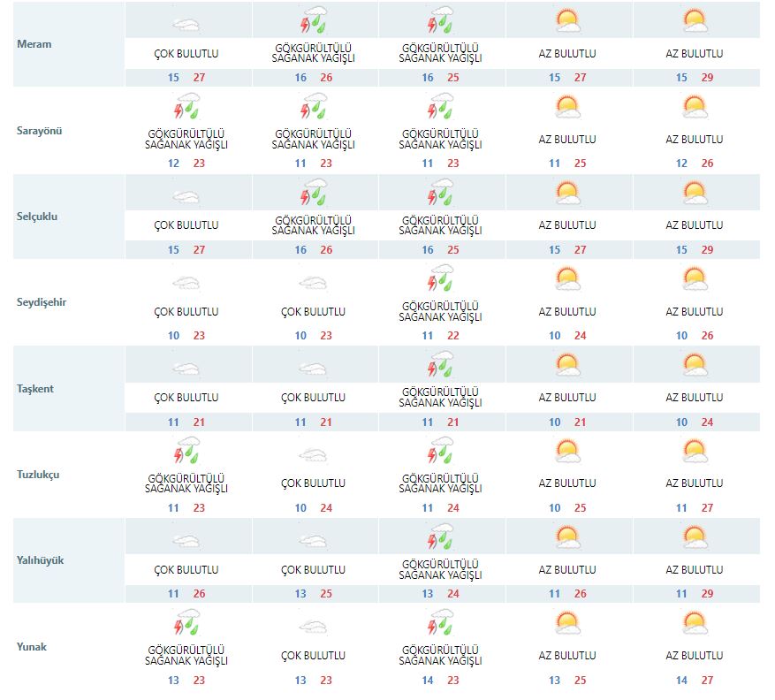
Task: Select Seydişehir's only thunderstorm icon
Action: pos(440,281)
